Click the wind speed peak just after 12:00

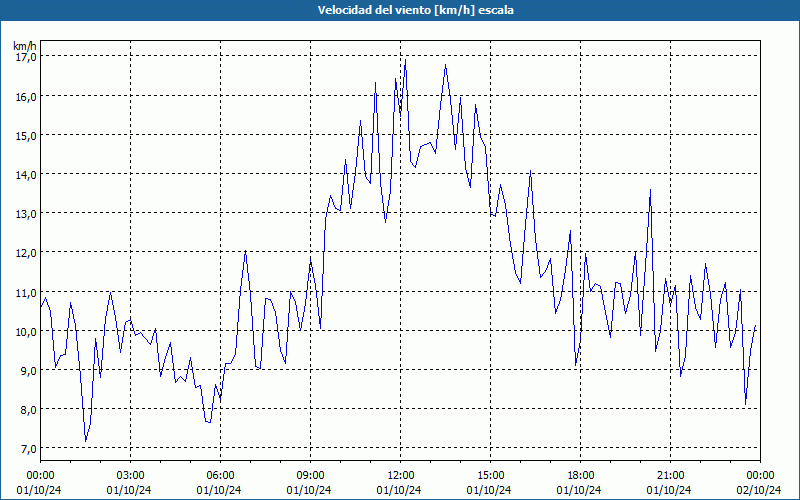coord(406,60)
